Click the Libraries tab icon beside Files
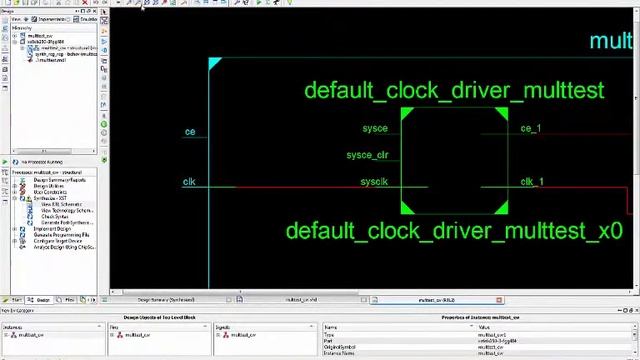 pyautogui.click(x=83, y=300)
